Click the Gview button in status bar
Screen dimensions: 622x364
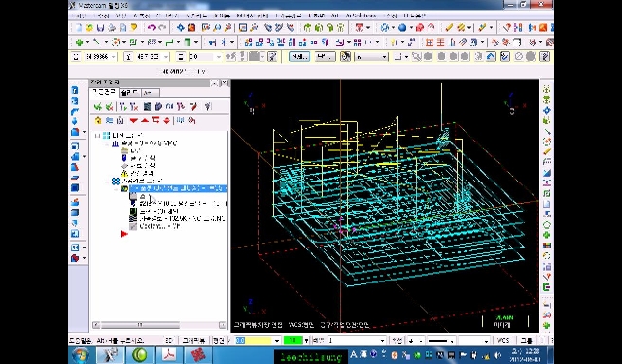(193, 341)
